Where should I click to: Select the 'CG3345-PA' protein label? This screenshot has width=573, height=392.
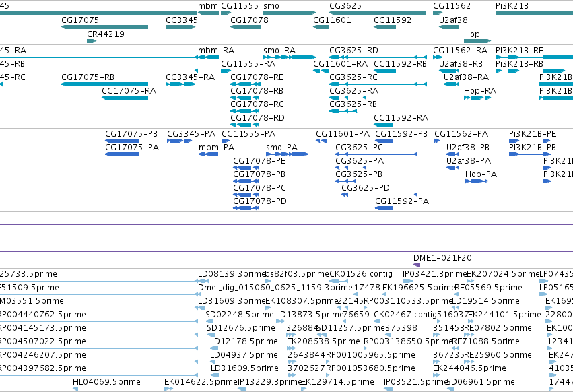(x=191, y=134)
